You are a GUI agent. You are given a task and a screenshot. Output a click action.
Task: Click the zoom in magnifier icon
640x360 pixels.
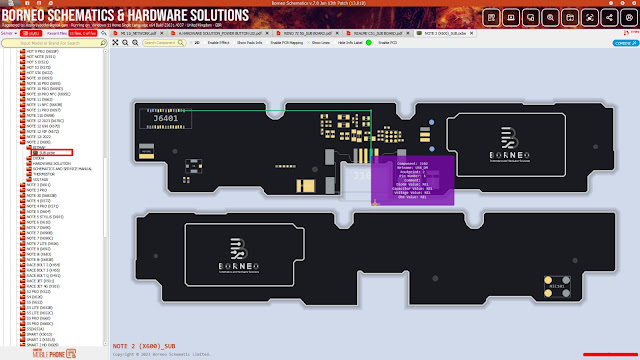click(135, 42)
